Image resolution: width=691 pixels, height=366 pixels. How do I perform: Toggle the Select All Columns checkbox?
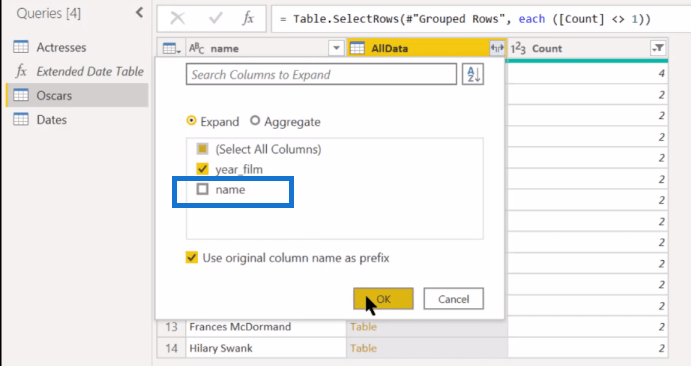(202, 149)
